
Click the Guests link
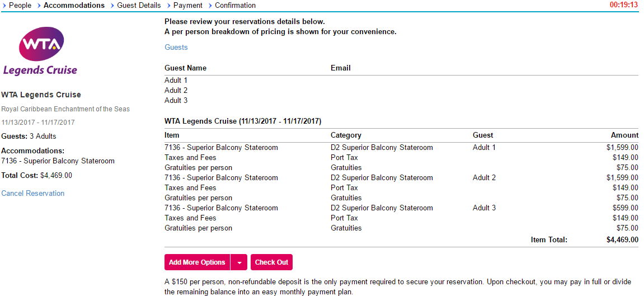pyautogui.click(x=176, y=48)
